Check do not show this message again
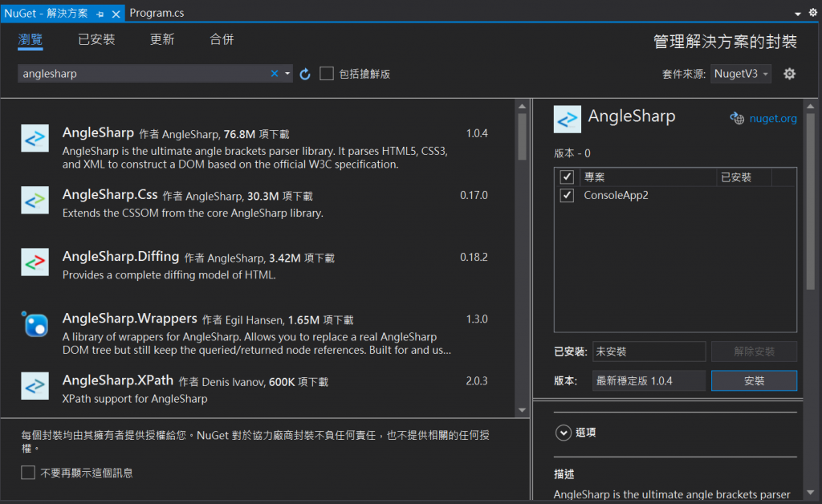This screenshot has height=504, width=822. 28,473
